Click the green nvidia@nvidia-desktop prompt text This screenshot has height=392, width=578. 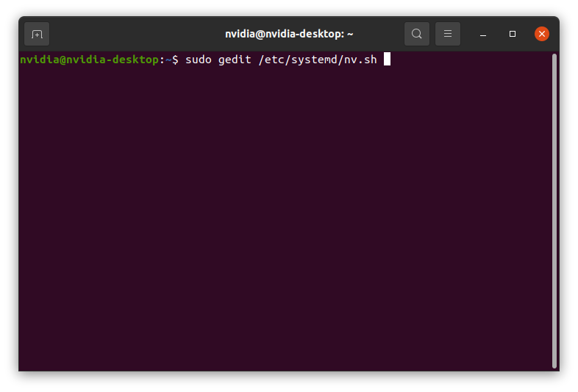click(x=89, y=60)
